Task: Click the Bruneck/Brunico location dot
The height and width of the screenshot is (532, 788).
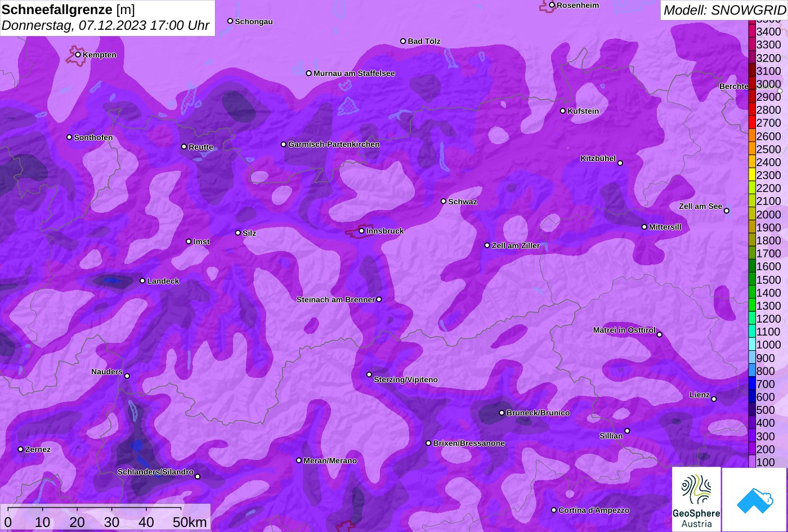Action: [502, 413]
